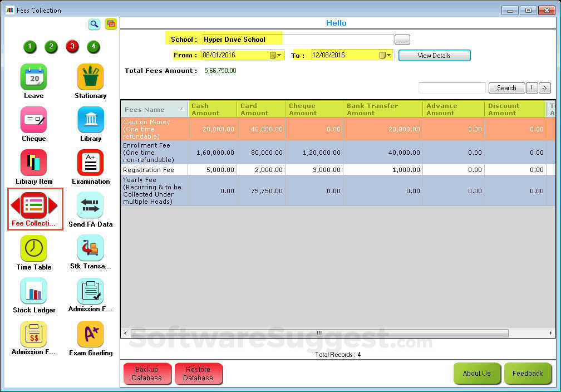
Task: Click the Total Records : 4 text
Action: click(x=338, y=354)
